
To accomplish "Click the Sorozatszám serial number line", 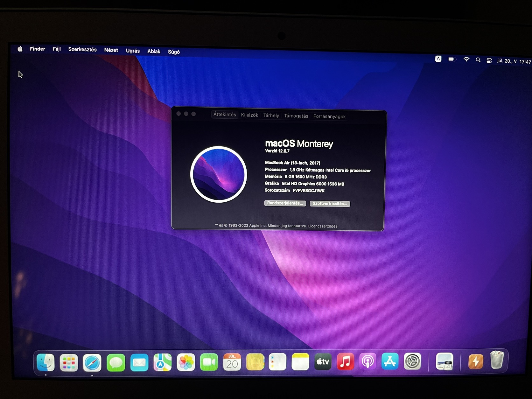I will point(295,191).
